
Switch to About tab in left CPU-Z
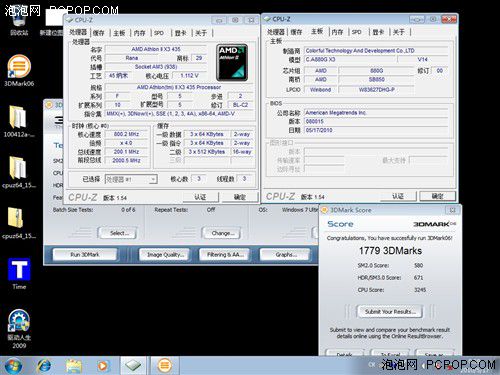point(201,33)
